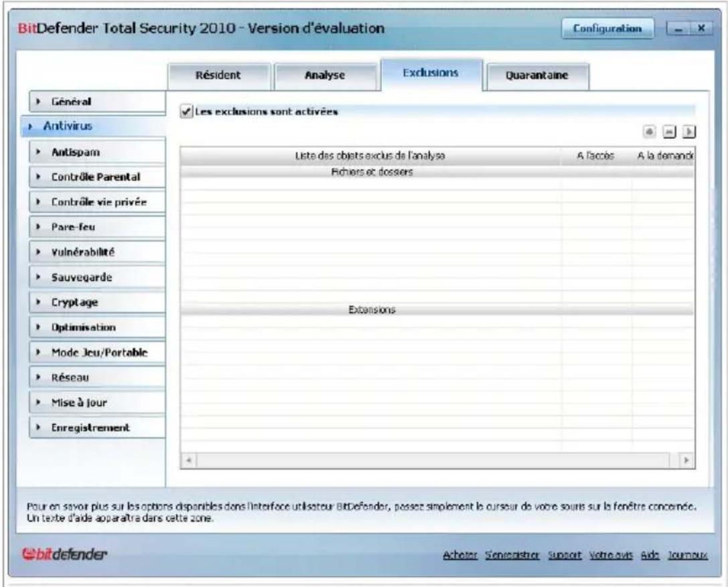Open the Analyse tab
Image resolution: width=728 pixels, height=587 pixels.
tap(325, 76)
